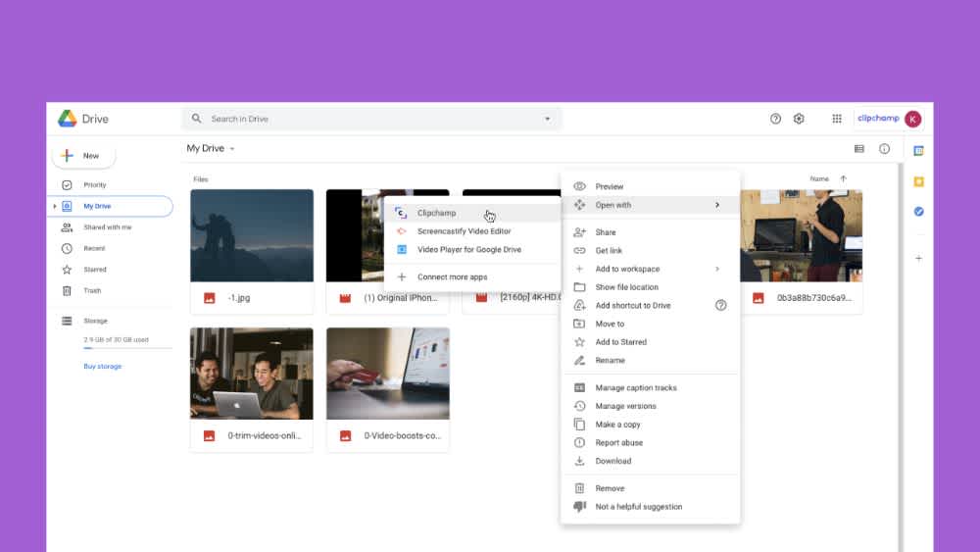Image resolution: width=980 pixels, height=552 pixels.
Task: Select Manage caption tracks
Action: 650,387
